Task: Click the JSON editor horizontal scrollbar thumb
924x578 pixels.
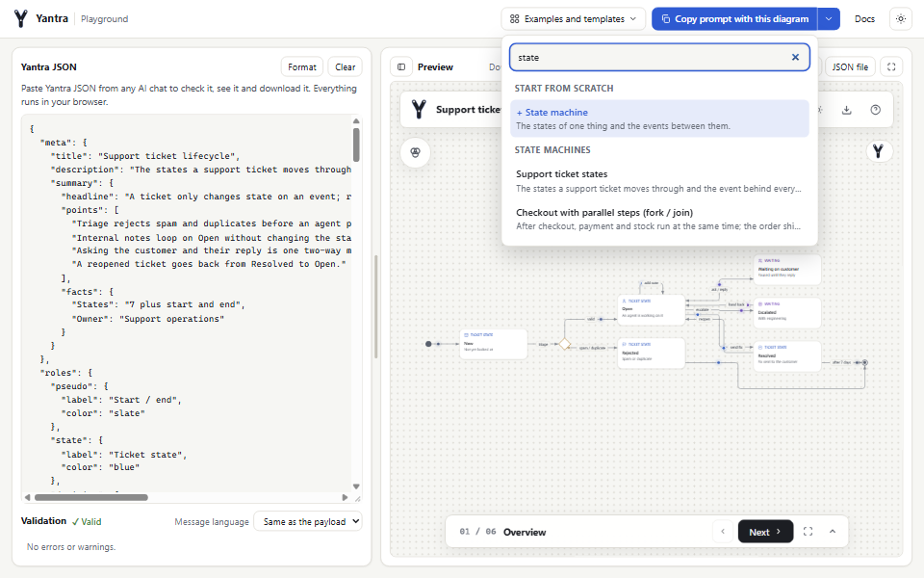Action: tap(91, 497)
